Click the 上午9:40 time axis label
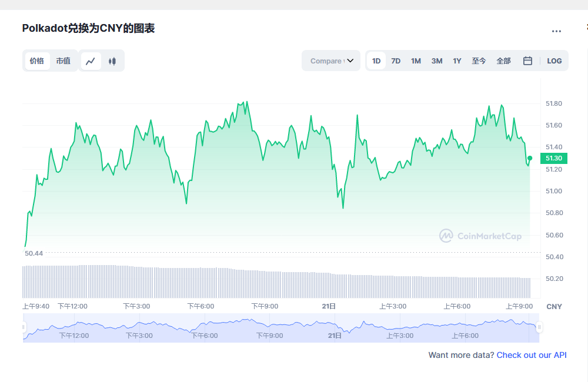 point(36,306)
